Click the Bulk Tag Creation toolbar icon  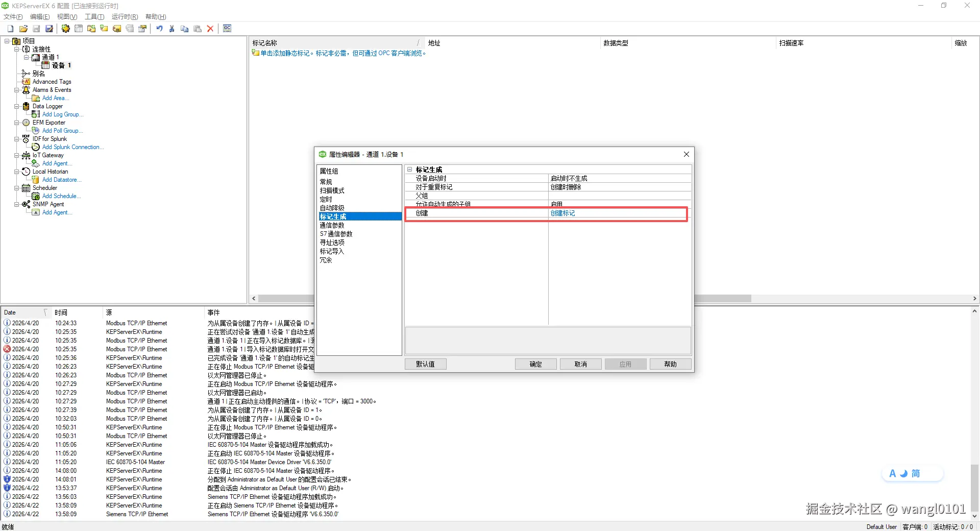point(117,29)
